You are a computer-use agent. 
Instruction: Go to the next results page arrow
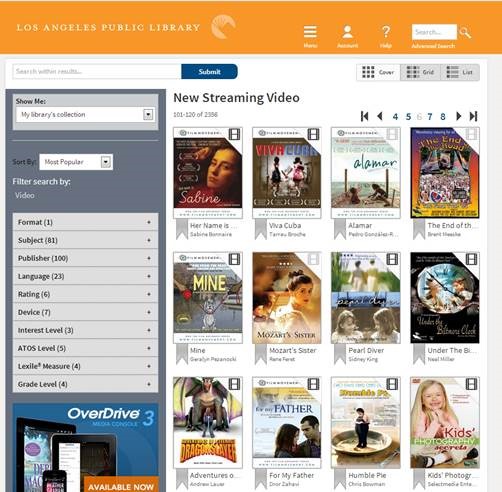point(459,116)
